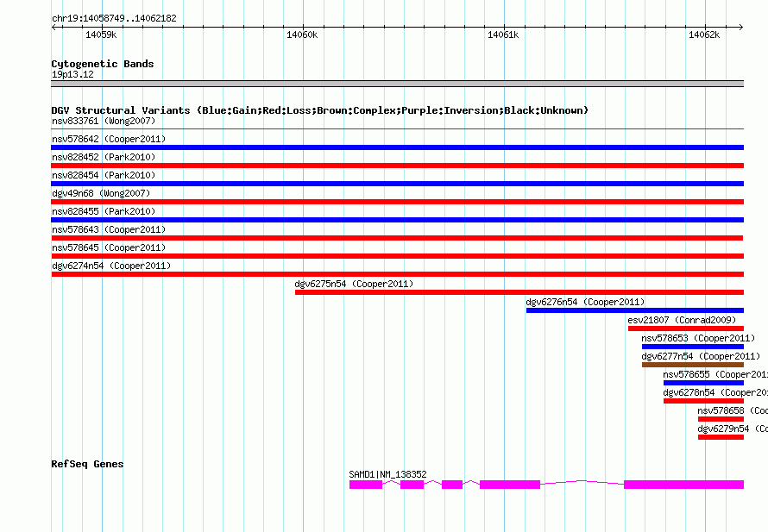
Task: Click the left arrow on the ruler
Action: (54, 27)
